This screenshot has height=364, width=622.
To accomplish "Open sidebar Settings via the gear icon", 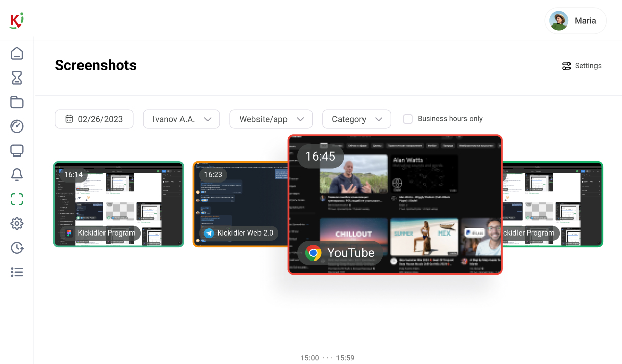I will (17, 223).
